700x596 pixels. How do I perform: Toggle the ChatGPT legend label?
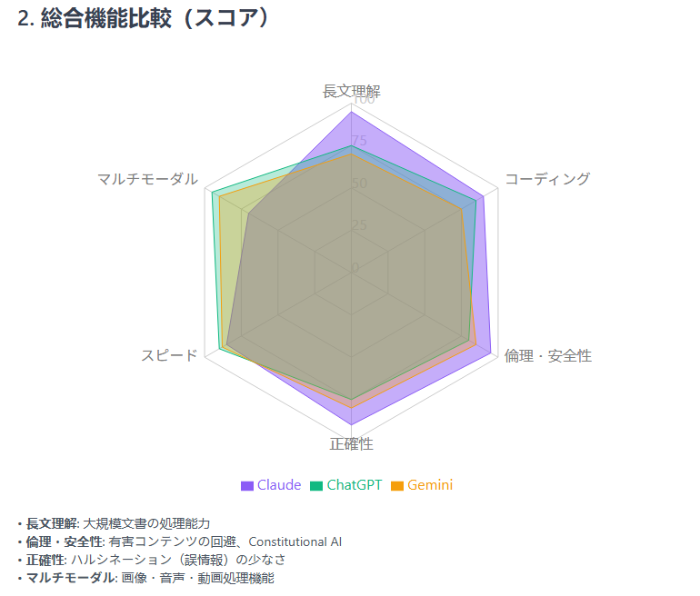[x=354, y=485]
